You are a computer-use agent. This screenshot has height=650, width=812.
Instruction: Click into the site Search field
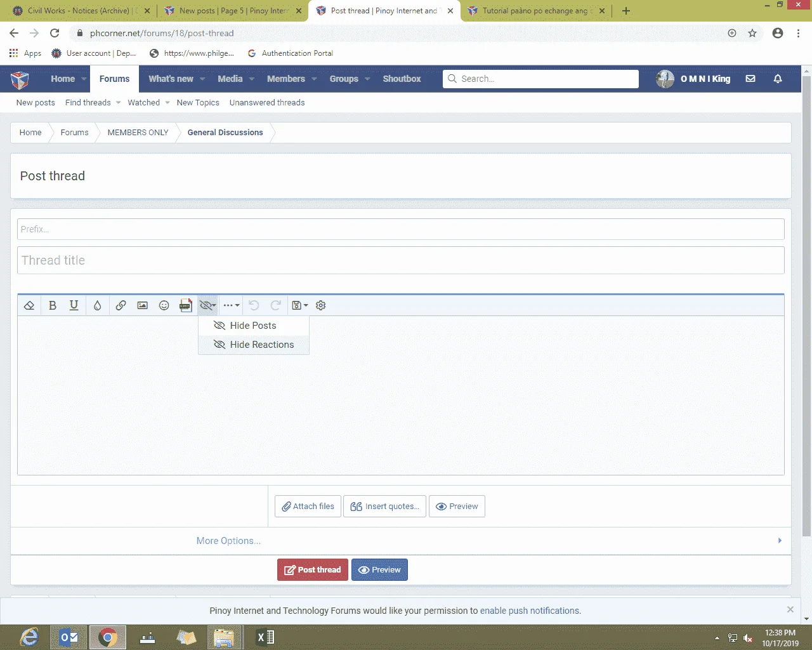pos(540,79)
